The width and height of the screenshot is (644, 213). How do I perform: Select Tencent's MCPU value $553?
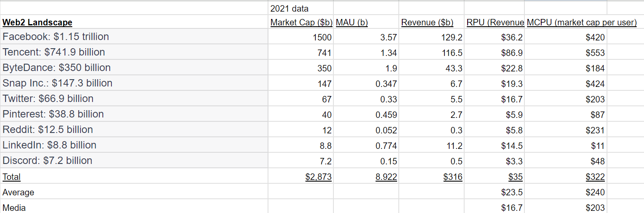click(x=595, y=53)
